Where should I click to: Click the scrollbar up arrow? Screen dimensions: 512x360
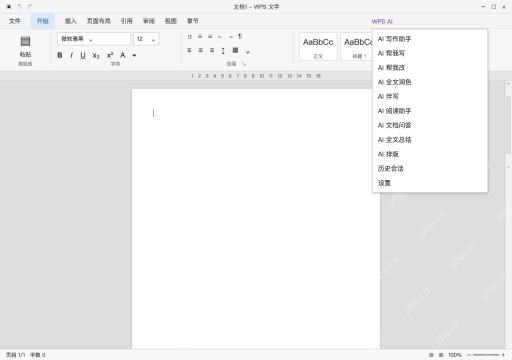(508, 84)
